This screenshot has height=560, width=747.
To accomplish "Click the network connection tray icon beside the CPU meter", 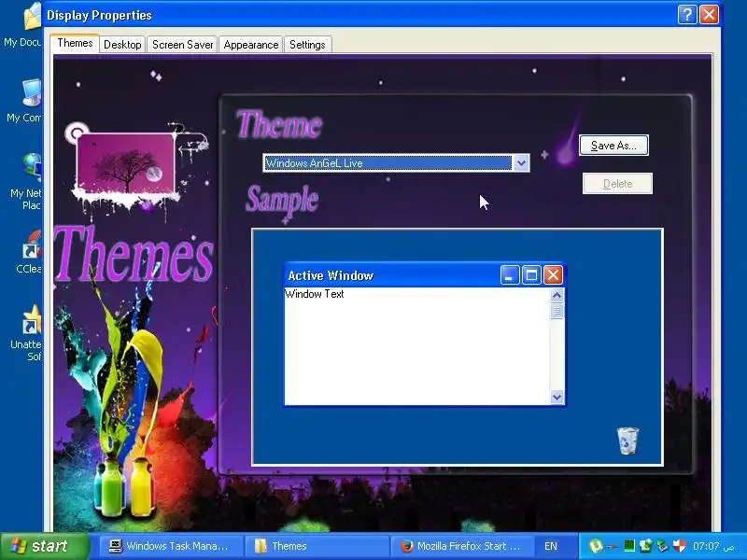I will [x=645, y=546].
